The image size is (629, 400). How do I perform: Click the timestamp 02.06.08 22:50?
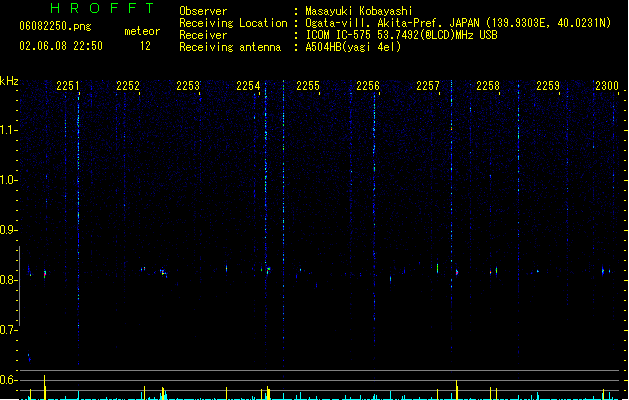61,46
